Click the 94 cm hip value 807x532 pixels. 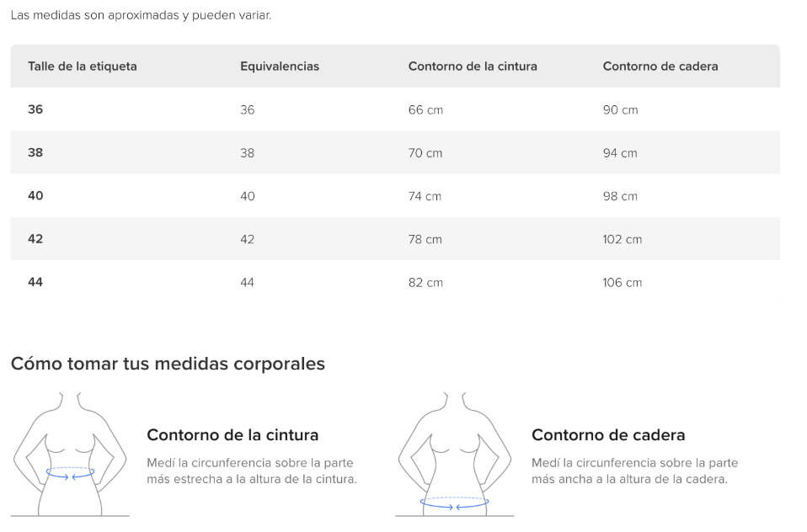point(620,153)
